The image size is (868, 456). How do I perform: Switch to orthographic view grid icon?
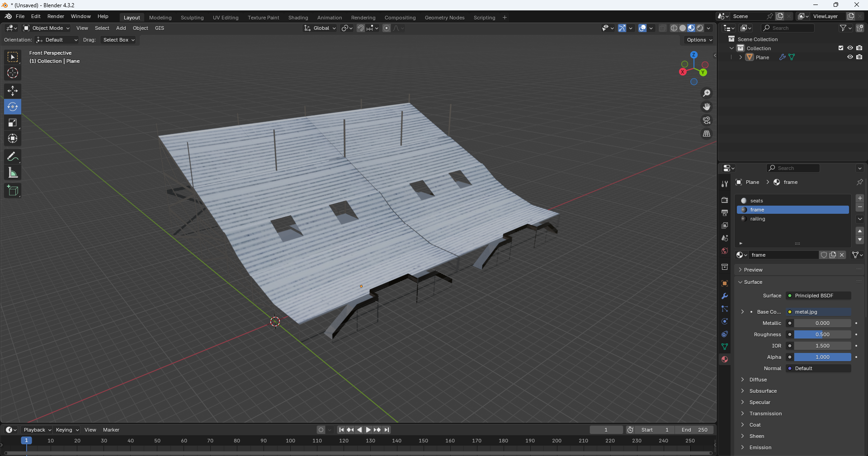pos(706,134)
